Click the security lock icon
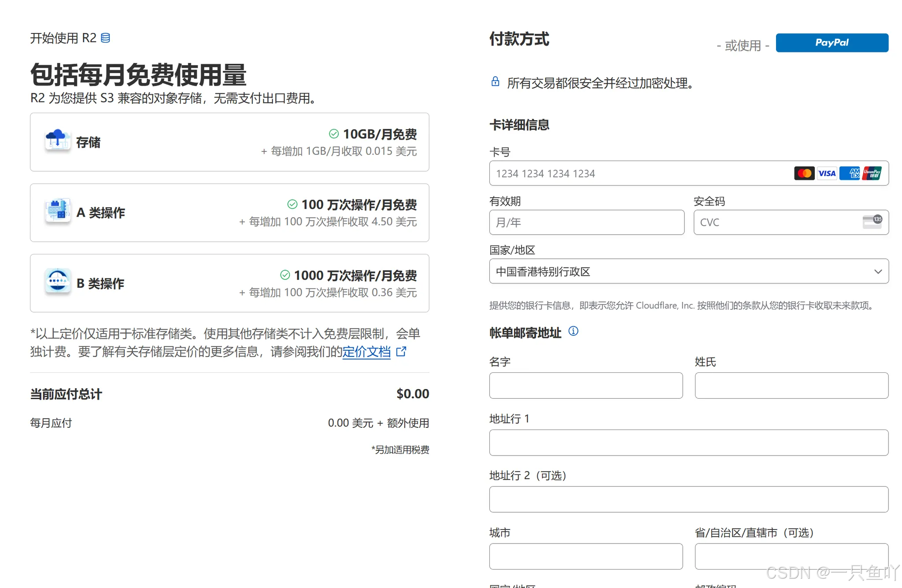The width and height of the screenshot is (902, 588). click(x=495, y=82)
